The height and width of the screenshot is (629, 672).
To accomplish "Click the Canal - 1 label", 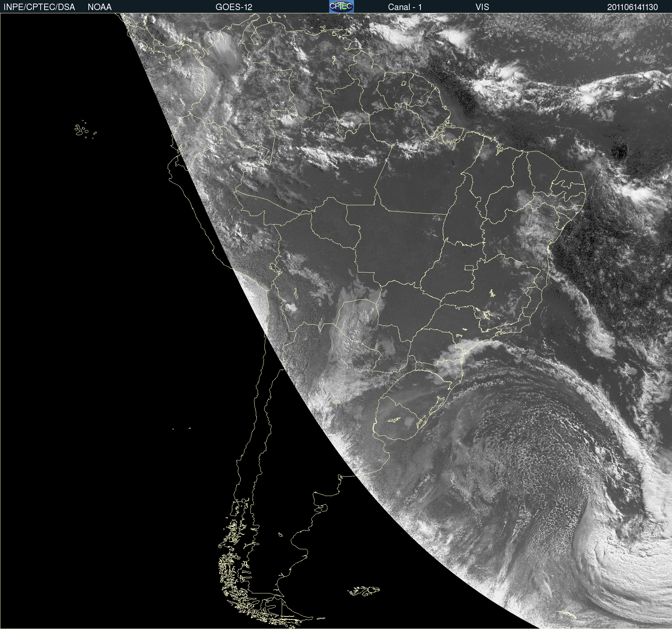I will click(405, 7).
